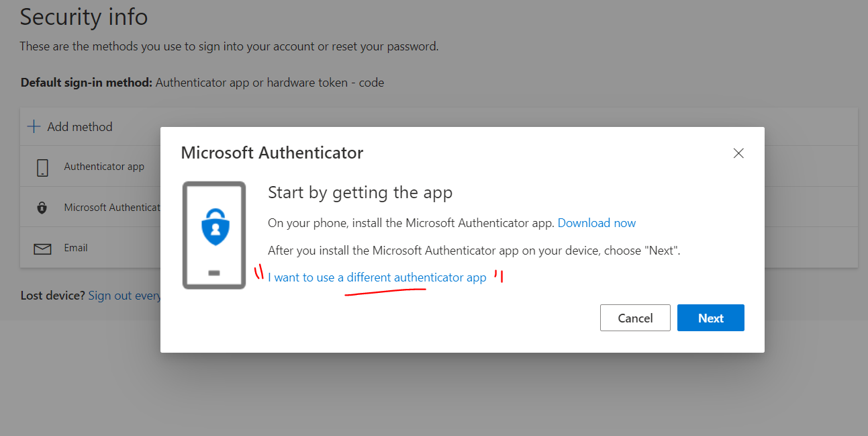Choose I want to use a different authenticator app

point(377,277)
